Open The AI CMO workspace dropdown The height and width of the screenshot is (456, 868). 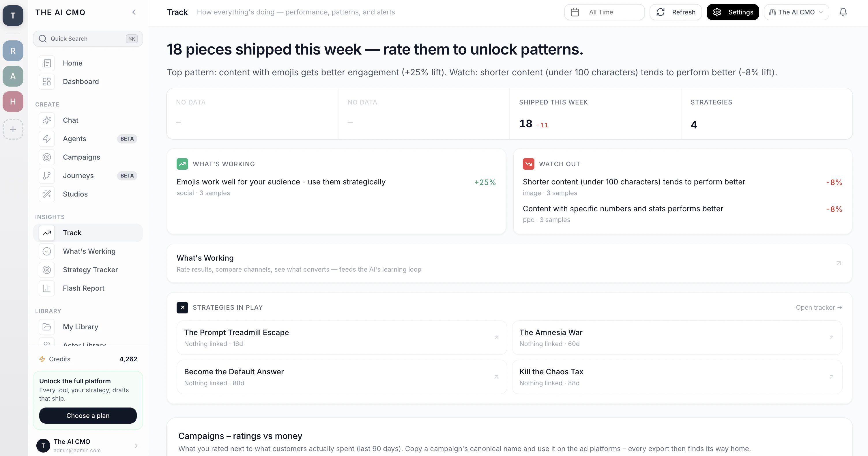[x=796, y=12]
